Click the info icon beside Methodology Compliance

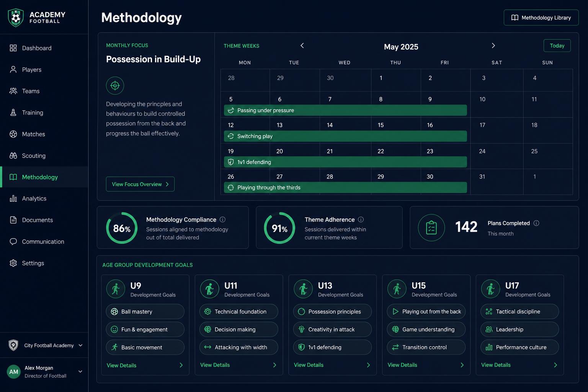pos(222,219)
